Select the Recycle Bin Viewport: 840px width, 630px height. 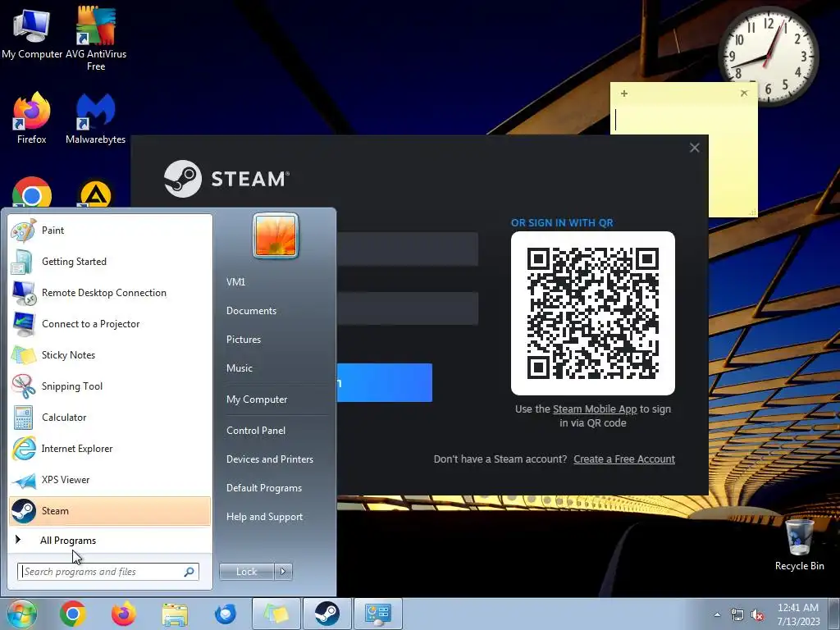799,545
